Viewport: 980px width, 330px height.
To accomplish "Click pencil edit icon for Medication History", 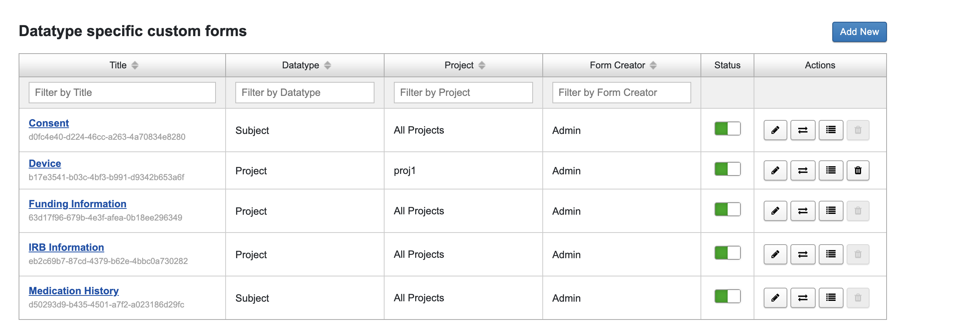I will pyautogui.click(x=775, y=298).
